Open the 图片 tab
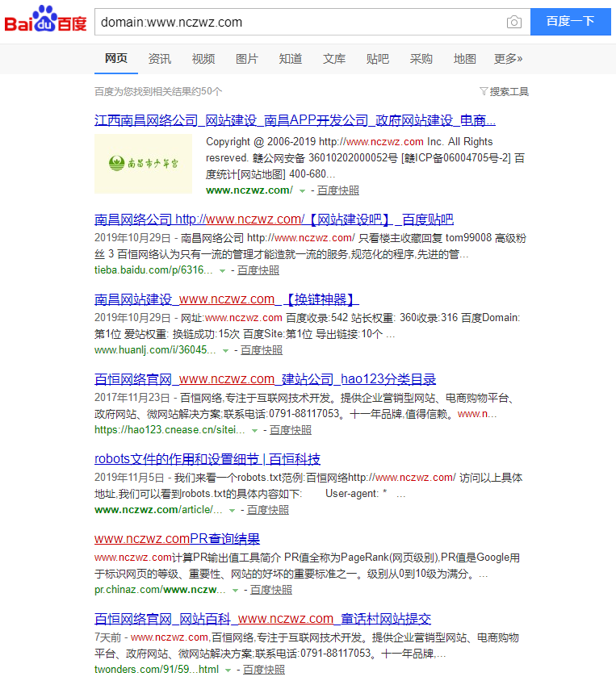Viewport: 616px width, 681px height. coord(247,59)
